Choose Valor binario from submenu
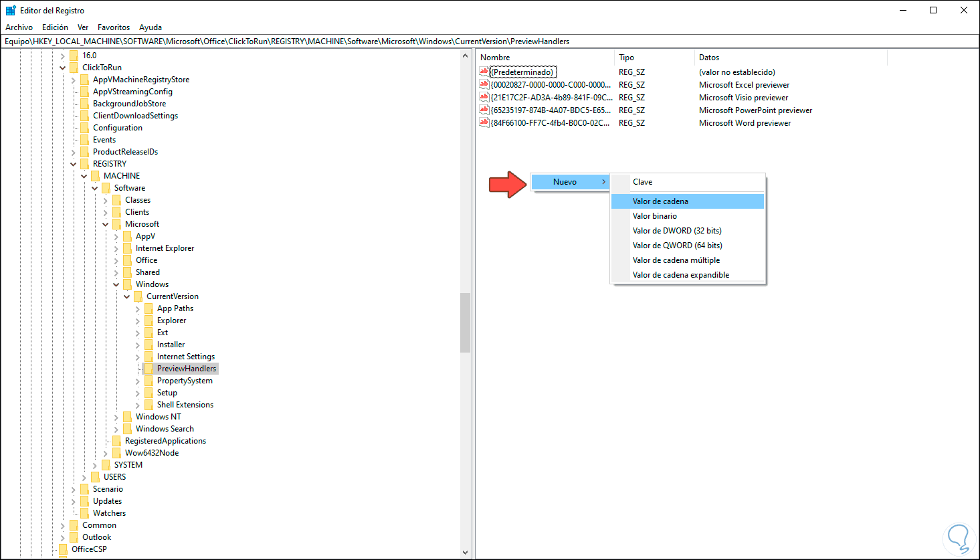 (x=688, y=216)
